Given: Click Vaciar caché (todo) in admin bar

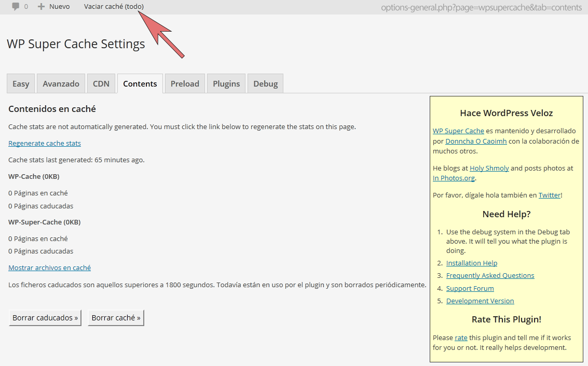Looking at the screenshot, I should [114, 6].
